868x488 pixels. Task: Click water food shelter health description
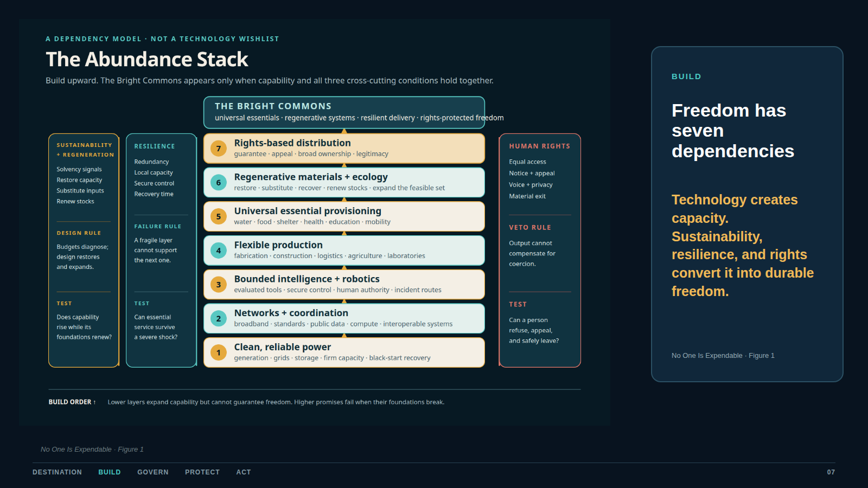[312, 222]
